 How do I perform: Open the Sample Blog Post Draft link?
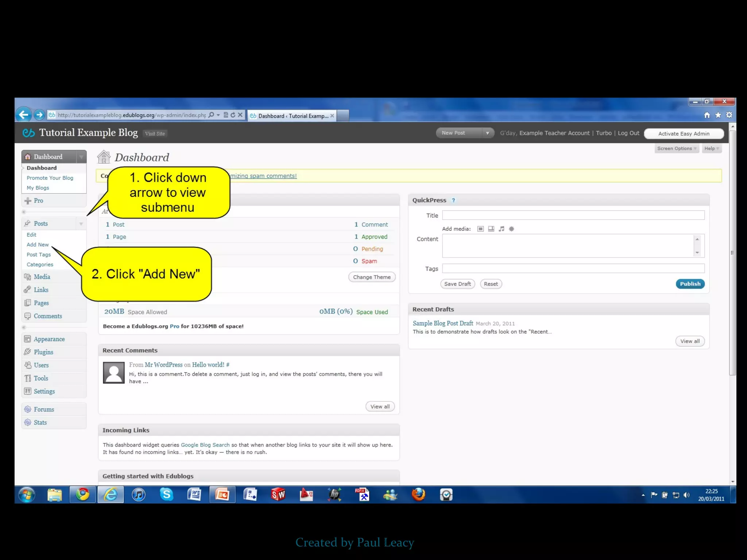click(x=443, y=323)
